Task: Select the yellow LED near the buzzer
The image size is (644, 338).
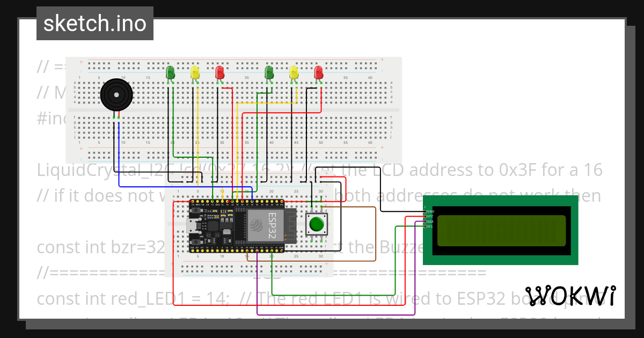Action: pyautogui.click(x=194, y=71)
